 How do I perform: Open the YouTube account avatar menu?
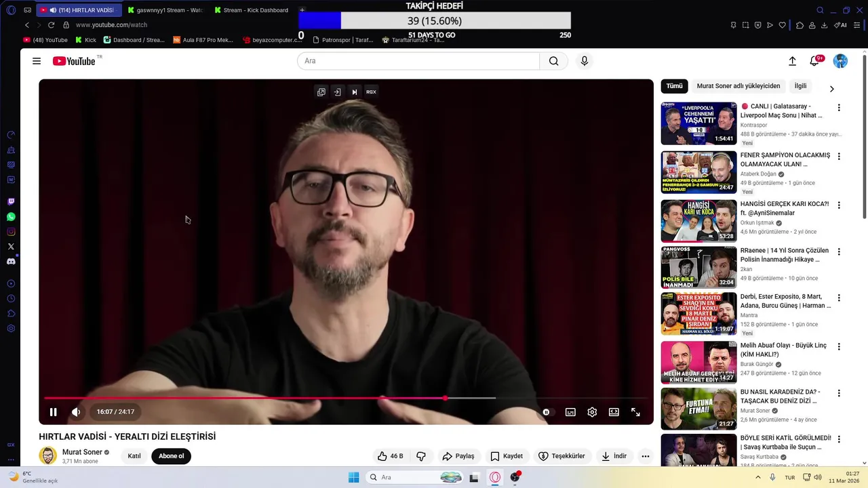pos(840,61)
